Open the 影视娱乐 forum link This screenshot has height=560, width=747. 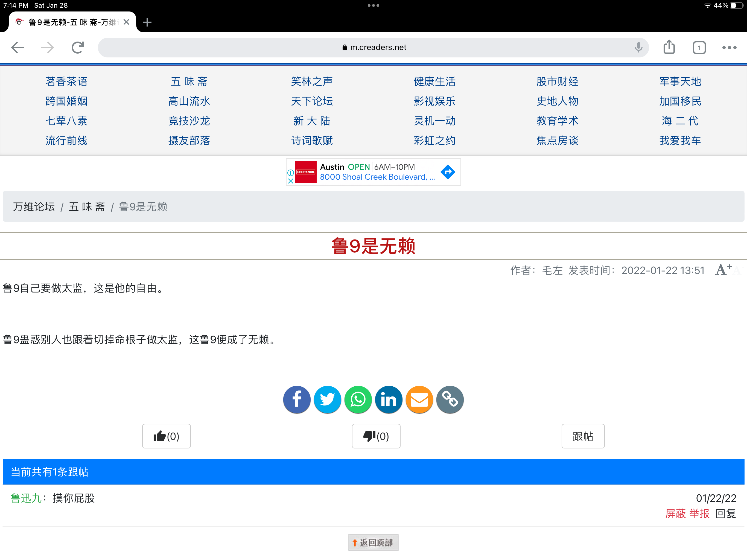[435, 101]
